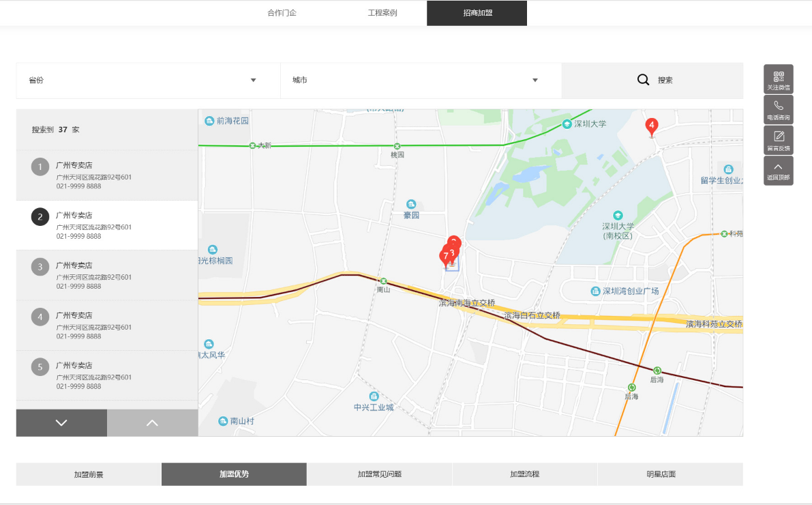Screen dimensions: 812x505
Task: Click the 豪园 station icon on the map
Action: (x=410, y=204)
